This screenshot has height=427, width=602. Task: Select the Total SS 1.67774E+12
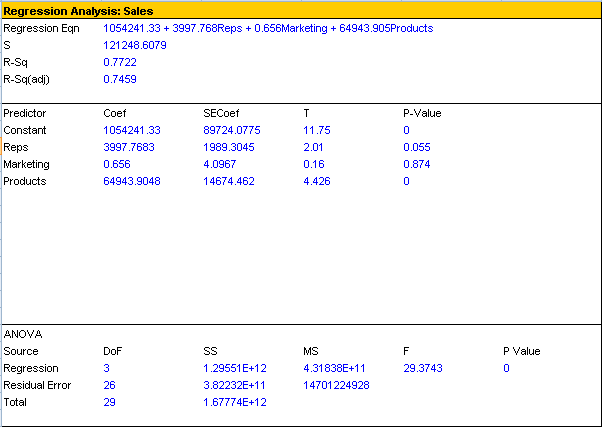[235, 402]
